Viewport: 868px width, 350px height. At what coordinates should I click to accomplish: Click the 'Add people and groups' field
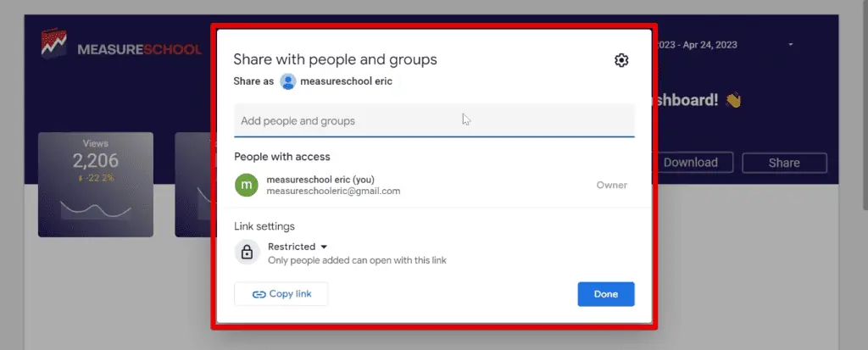(x=434, y=120)
